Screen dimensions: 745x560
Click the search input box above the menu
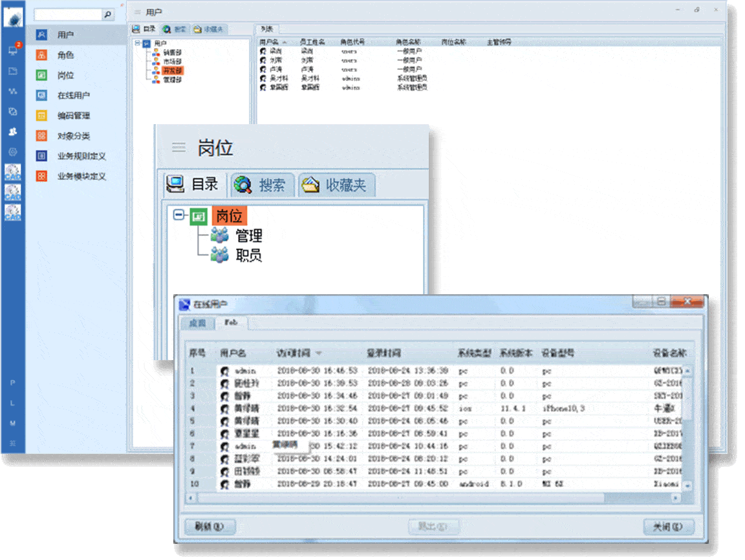tap(69, 15)
